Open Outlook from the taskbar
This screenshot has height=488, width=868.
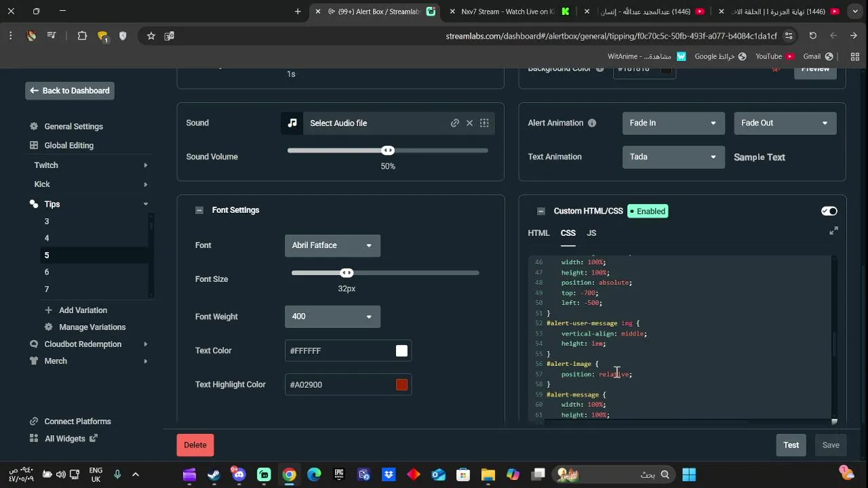(x=438, y=474)
